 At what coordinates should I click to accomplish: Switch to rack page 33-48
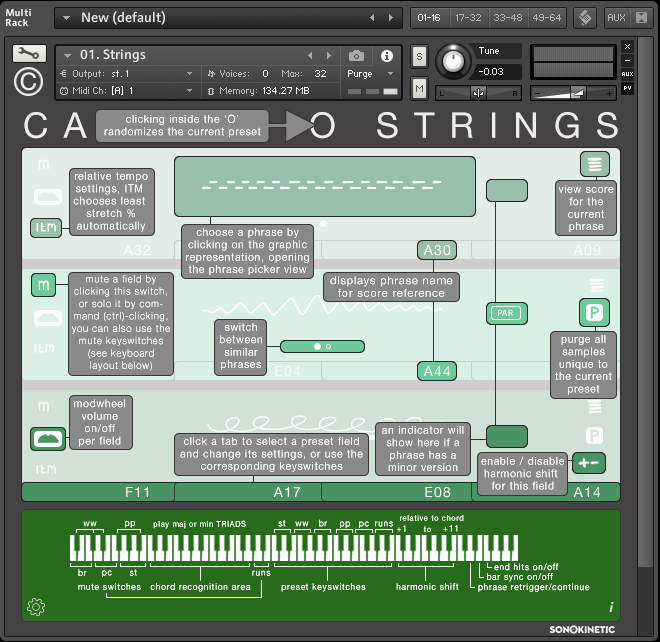click(x=507, y=18)
